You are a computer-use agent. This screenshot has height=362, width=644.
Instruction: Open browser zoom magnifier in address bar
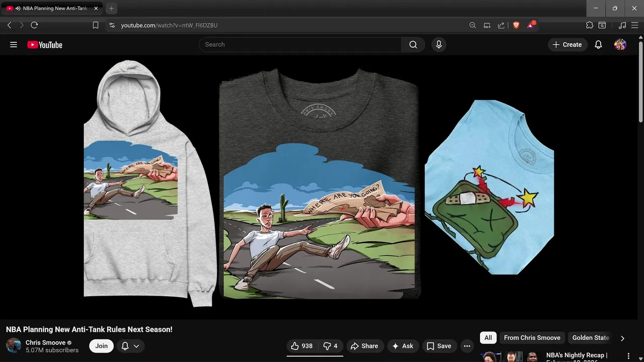[472, 25]
